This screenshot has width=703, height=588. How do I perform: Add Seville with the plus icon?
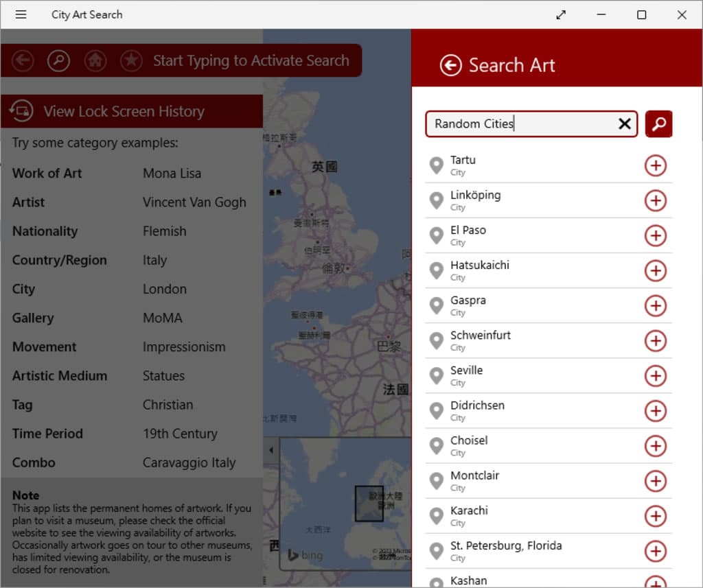tap(656, 375)
